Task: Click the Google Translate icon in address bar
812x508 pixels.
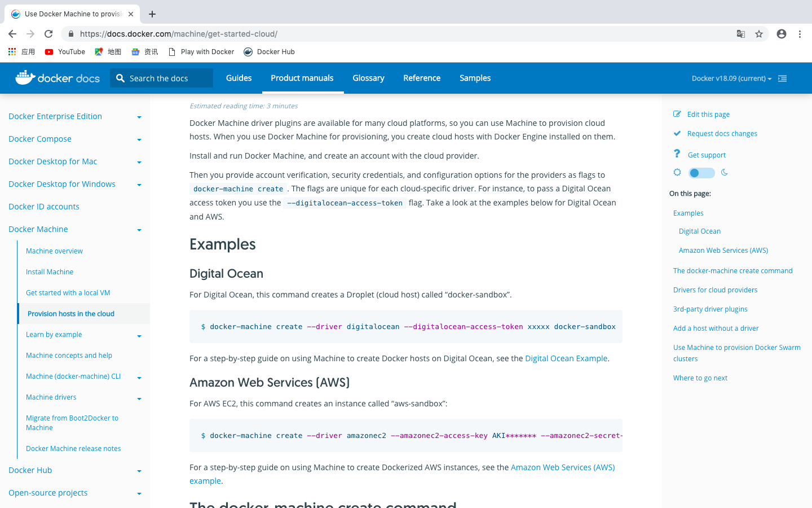Action: click(741, 34)
